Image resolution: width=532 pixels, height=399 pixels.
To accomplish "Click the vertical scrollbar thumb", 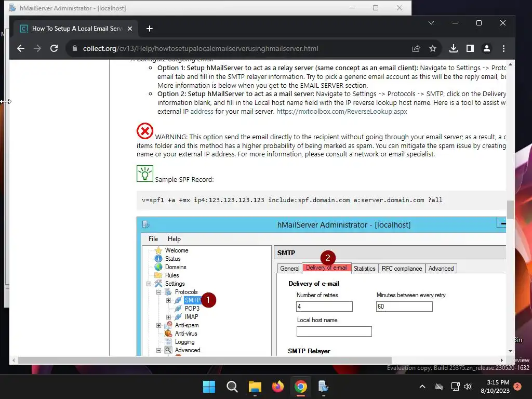I will 510,210.
